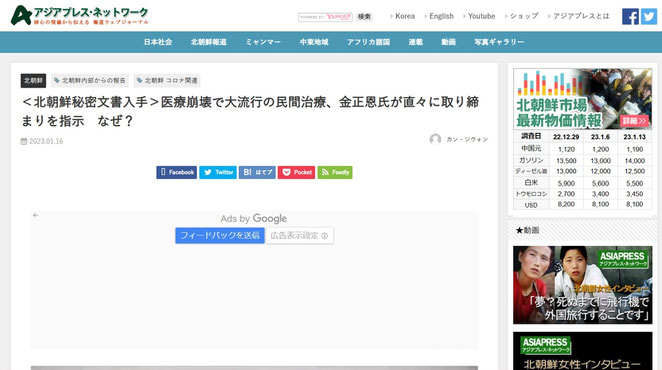Open the 北朝鮮市場 最新物価情報 banner
Screen dimensions: 662x370
click(x=583, y=99)
